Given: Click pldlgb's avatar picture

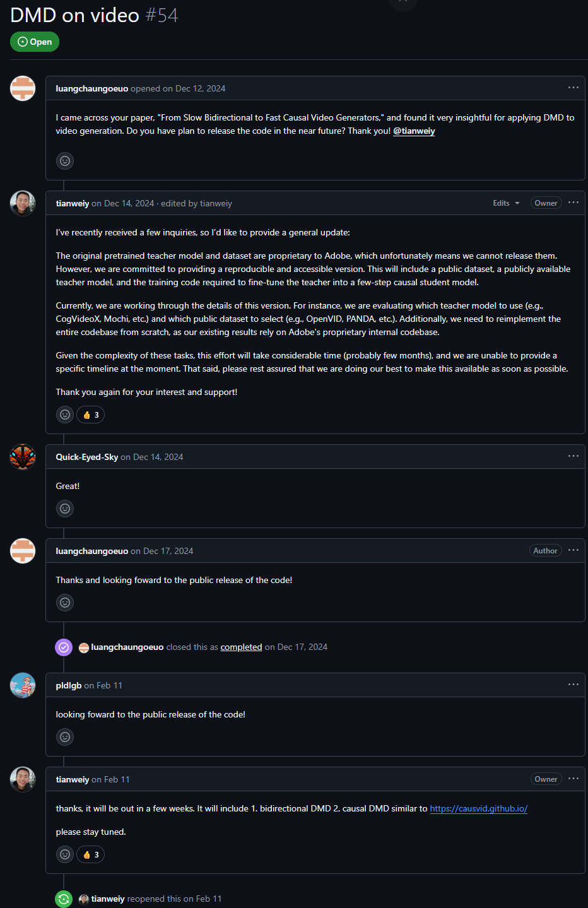Looking at the screenshot, I should 23,685.
